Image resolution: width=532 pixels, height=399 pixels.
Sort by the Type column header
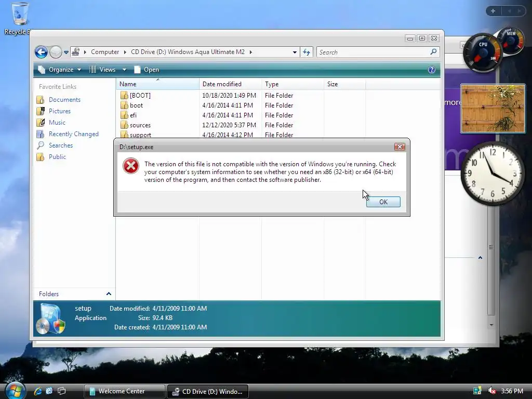[x=293, y=84]
